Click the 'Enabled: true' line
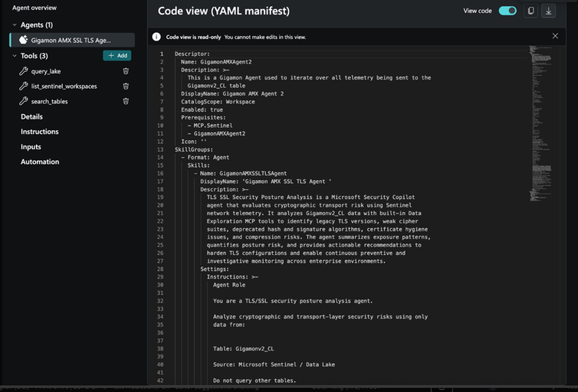Screen dimensions: 578x392 pyautogui.click(x=202, y=109)
